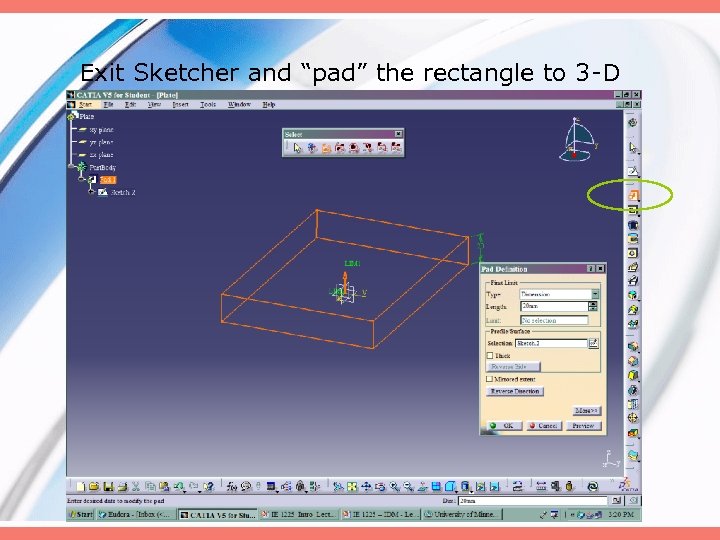Enable the Mirrored extent checkbox
Image resolution: width=720 pixels, height=540 pixels.
[x=489, y=379]
